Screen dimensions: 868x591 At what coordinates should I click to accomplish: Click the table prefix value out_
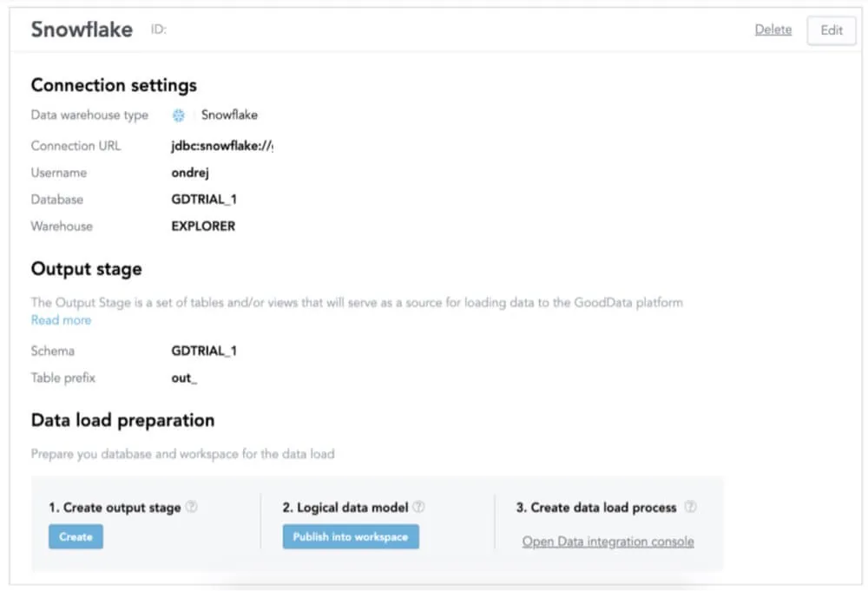[x=184, y=378]
